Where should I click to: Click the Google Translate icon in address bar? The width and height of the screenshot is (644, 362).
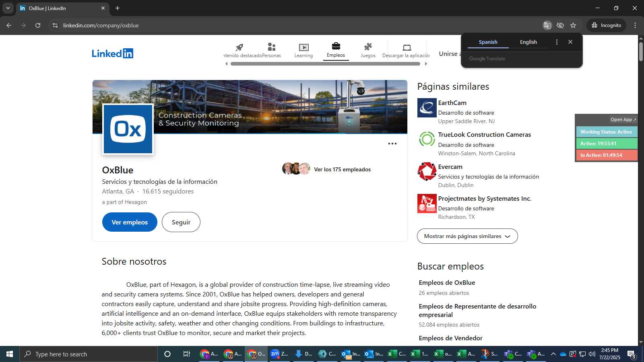[x=547, y=25]
